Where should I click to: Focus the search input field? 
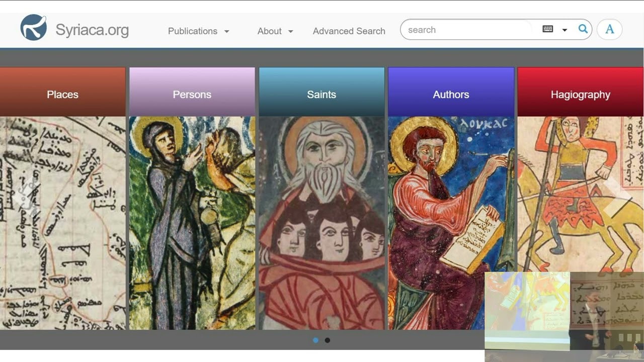coord(468,30)
